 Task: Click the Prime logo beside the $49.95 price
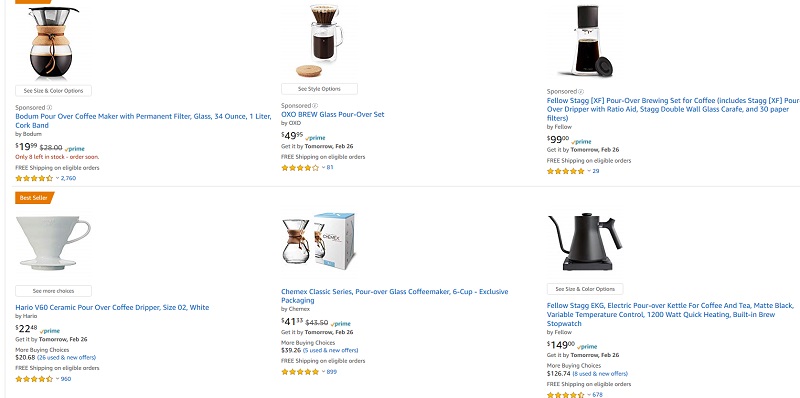[x=315, y=138]
